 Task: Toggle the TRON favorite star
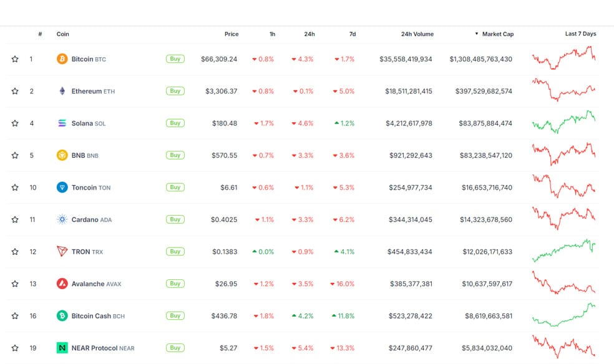pos(15,251)
